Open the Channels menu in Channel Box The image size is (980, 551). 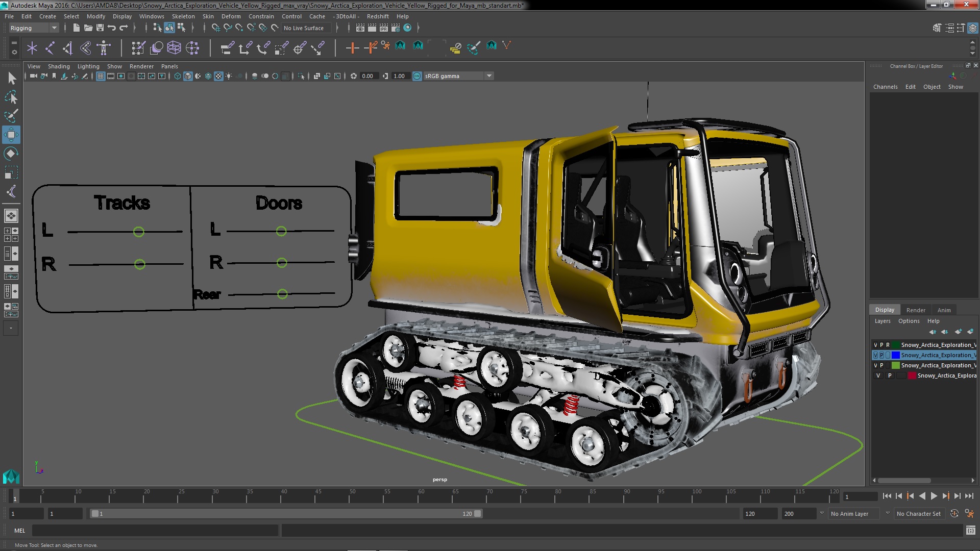pyautogui.click(x=886, y=87)
